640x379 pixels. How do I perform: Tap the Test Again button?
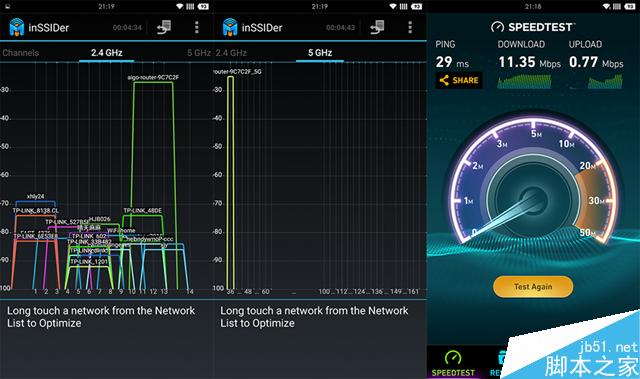point(533,286)
